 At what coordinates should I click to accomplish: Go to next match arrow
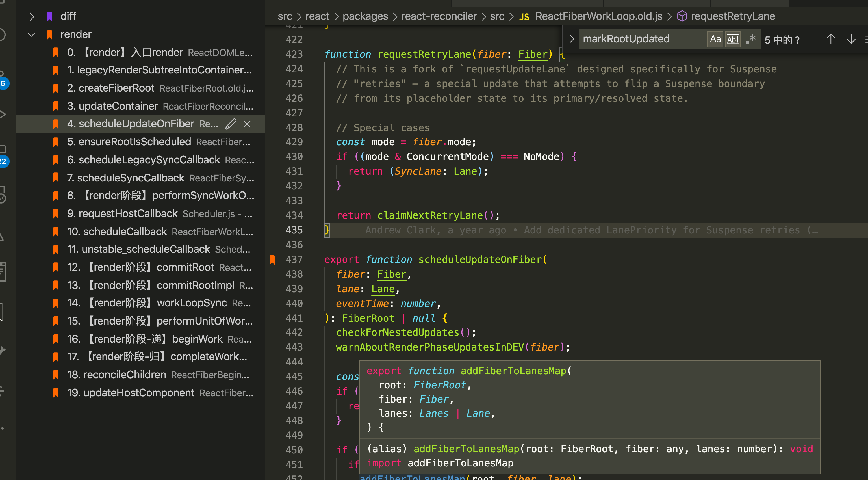[x=851, y=39]
